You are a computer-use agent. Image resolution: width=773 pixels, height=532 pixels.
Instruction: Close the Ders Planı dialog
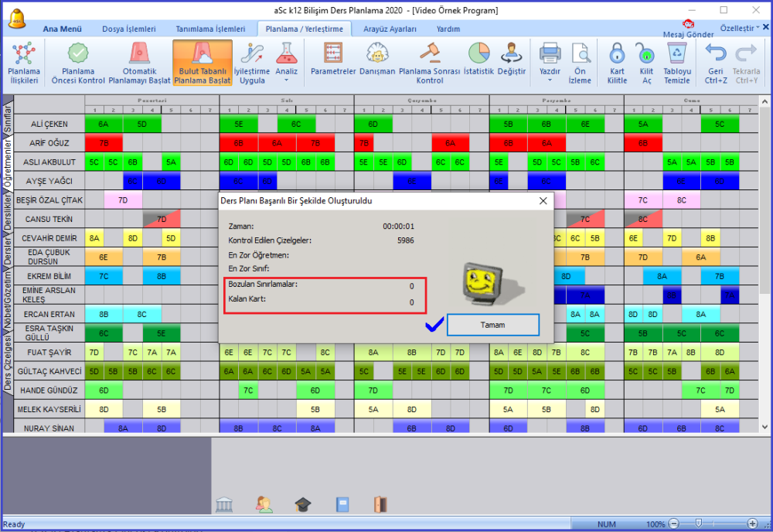543,201
